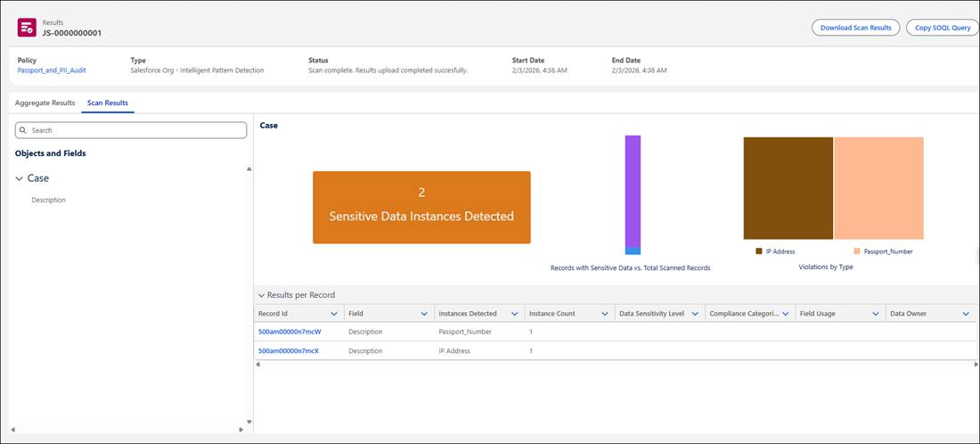Open the Field column dropdown
This screenshot has height=444, width=980.
tap(424, 314)
